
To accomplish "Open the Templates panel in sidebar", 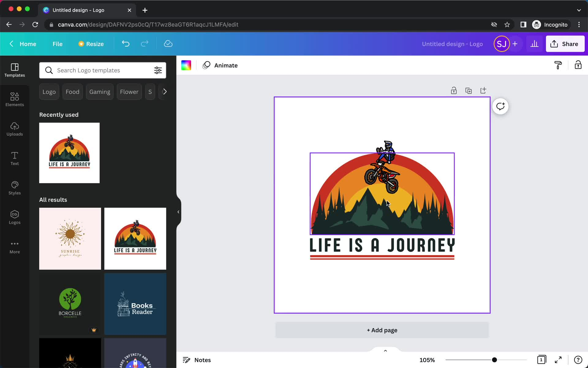I will point(15,70).
